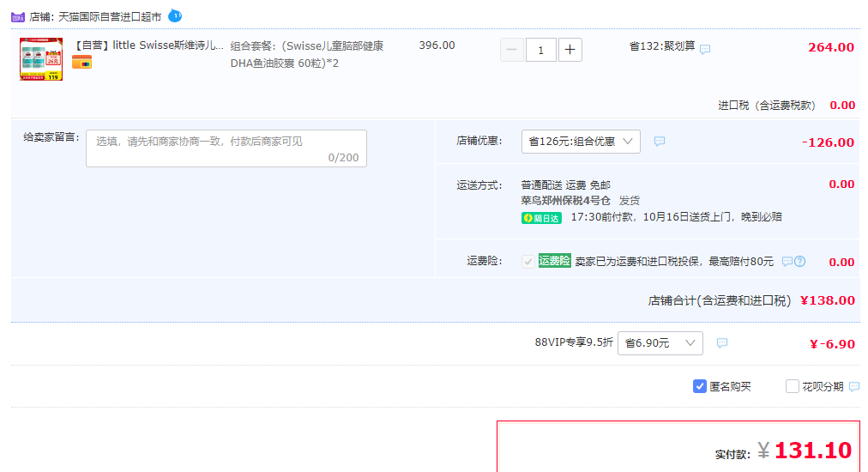This screenshot has height=472, width=868.
Task: Click the item subtotal 264.00
Action: (x=831, y=47)
